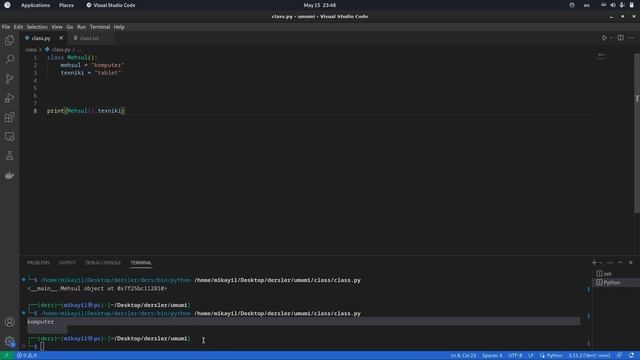Open the Manage gear icon
The image size is (640, 360).
point(9,341)
